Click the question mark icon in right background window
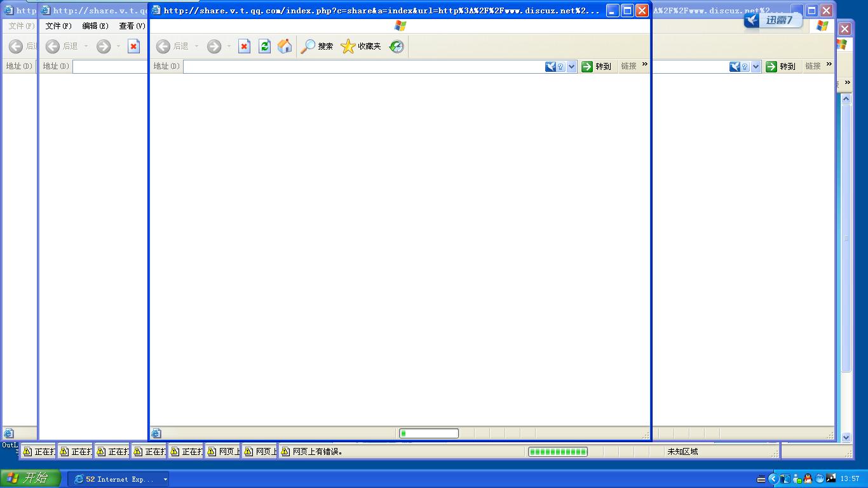The width and height of the screenshot is (868, 488). [745, 66]
